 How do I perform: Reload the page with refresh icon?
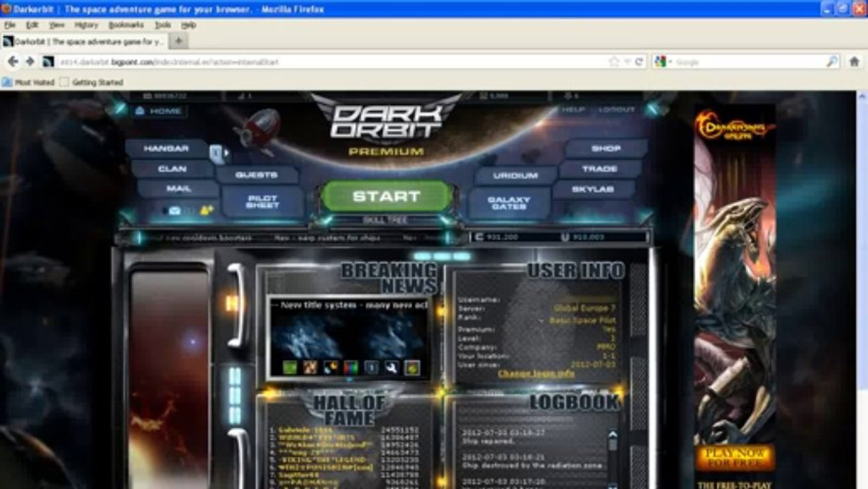point(639,62)
